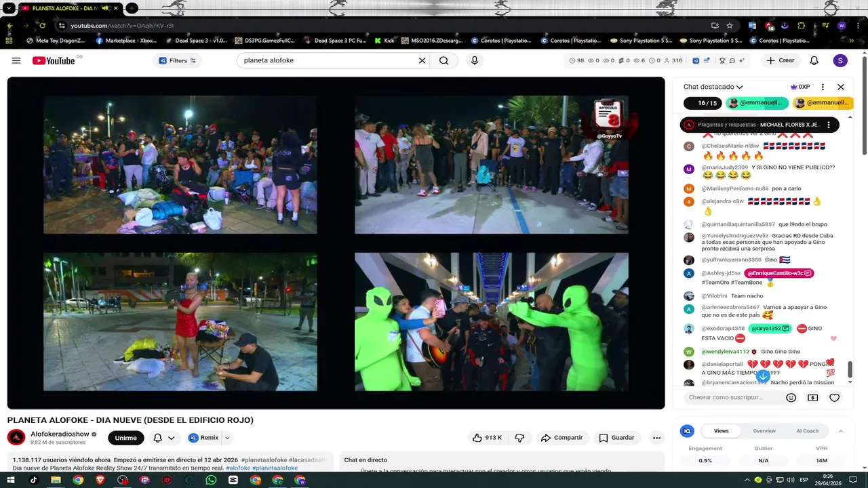Open Alofokeradioshow channel link
This screenshot has height=488, width=868.
click(60, 434)
